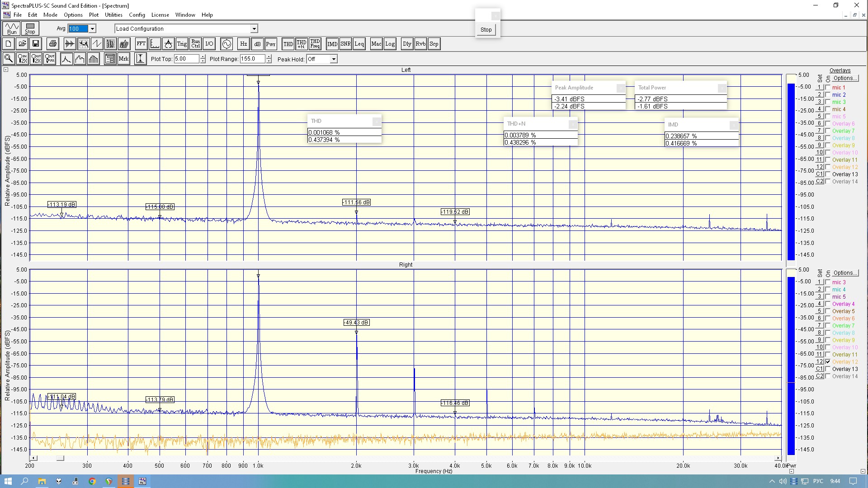Open the Config menu

(137, 15)
